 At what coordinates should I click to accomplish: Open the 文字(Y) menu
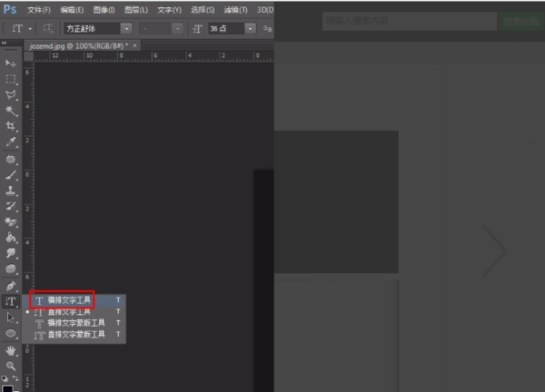[x=169, y=10]
